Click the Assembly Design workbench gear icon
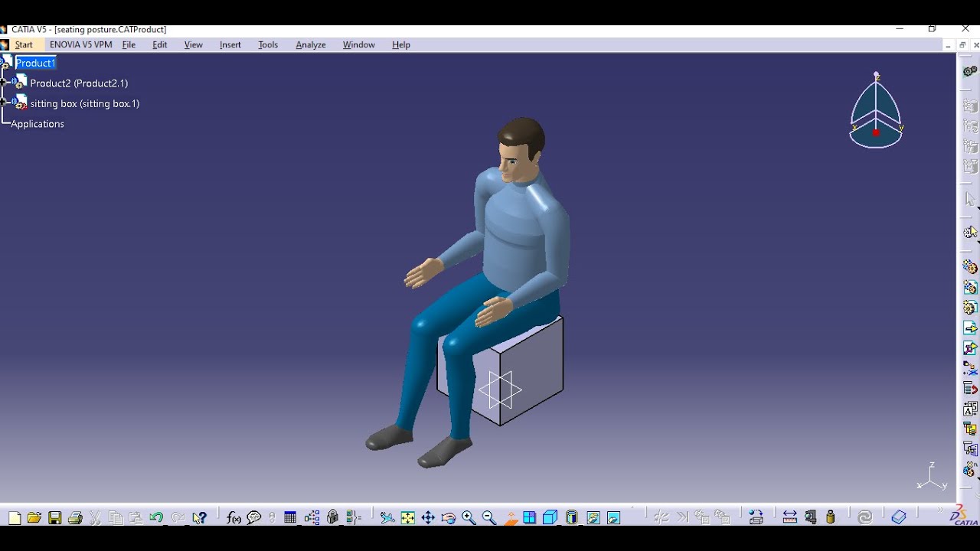 970,71
